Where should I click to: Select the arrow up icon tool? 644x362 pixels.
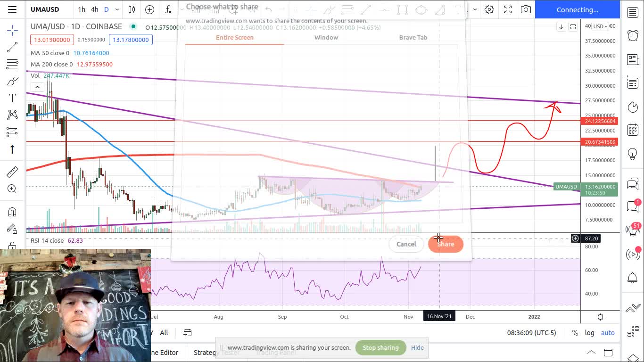pyautogui.click(x=12, y=149)
